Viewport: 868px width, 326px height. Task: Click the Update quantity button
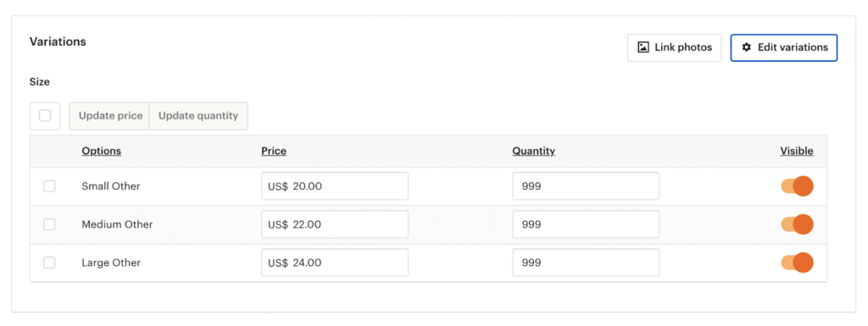(x=198, y=116)
